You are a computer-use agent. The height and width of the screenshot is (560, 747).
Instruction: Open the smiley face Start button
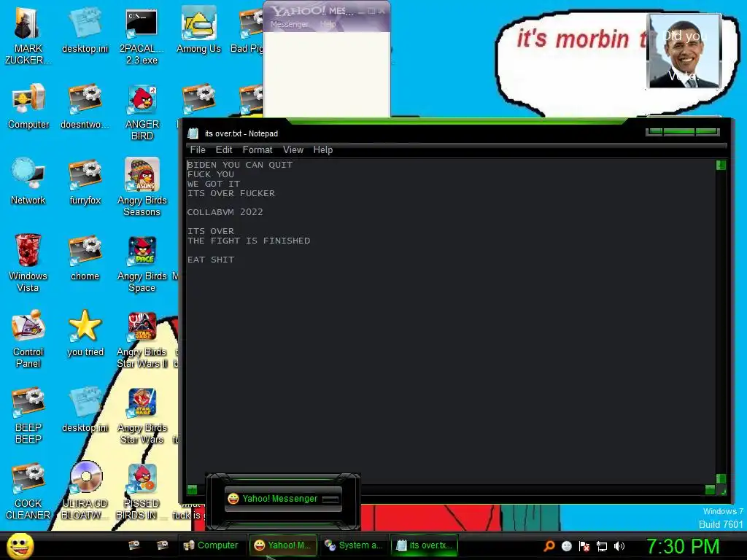(x=20, y=545)
